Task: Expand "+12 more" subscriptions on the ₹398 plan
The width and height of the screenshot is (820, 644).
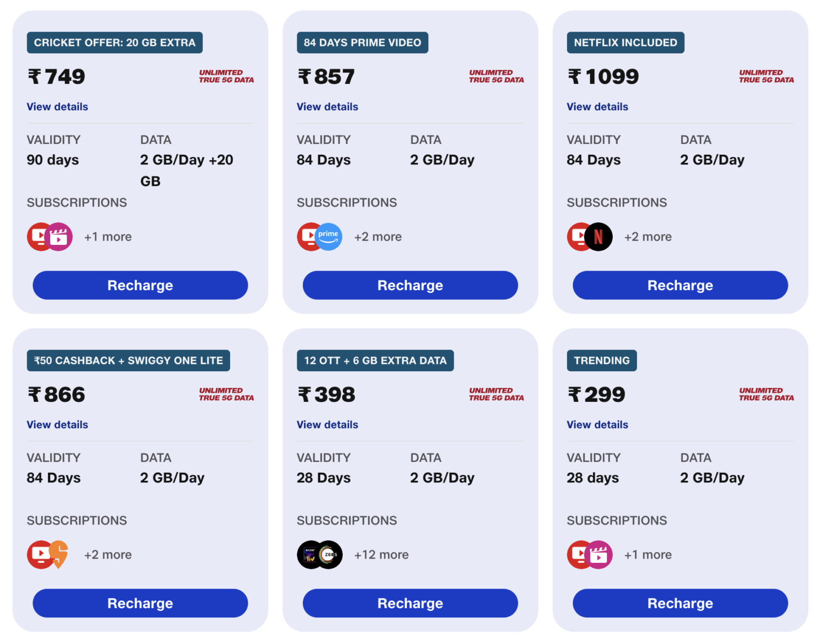Action: 381,554
